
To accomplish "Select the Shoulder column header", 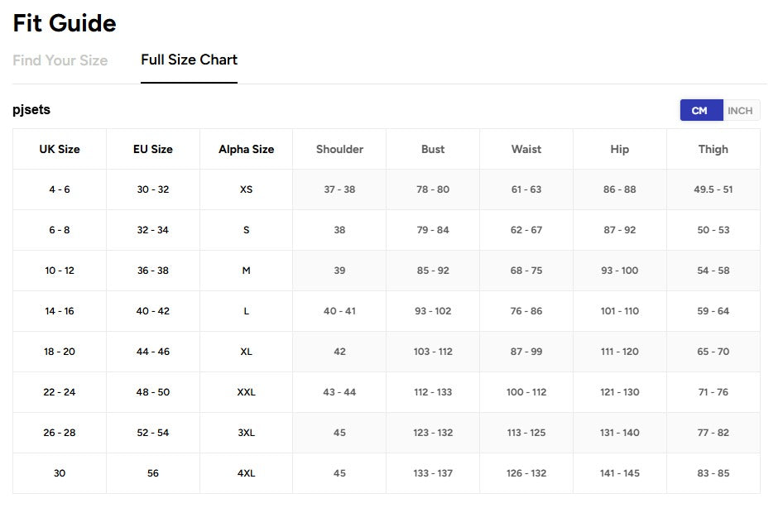I will click(x=339, y=150).
